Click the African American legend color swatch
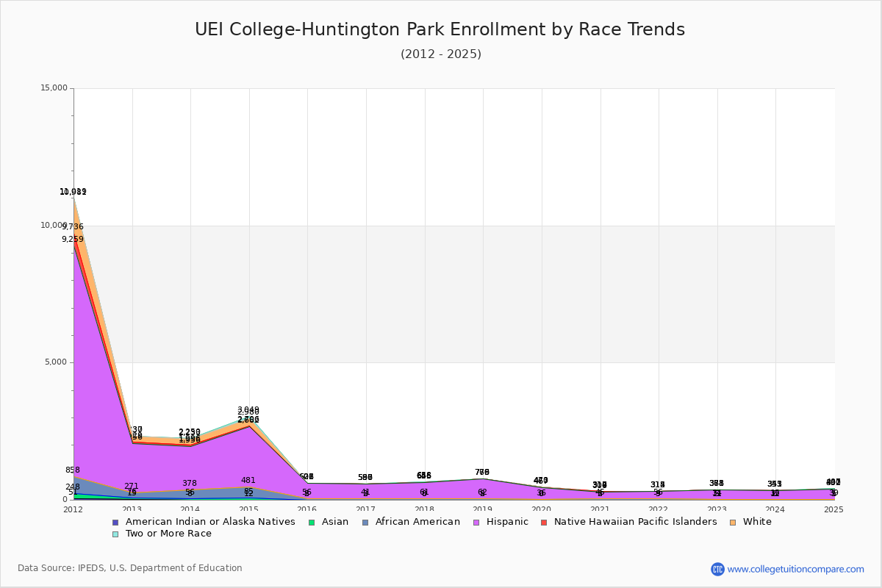 [x=365, y=522]
